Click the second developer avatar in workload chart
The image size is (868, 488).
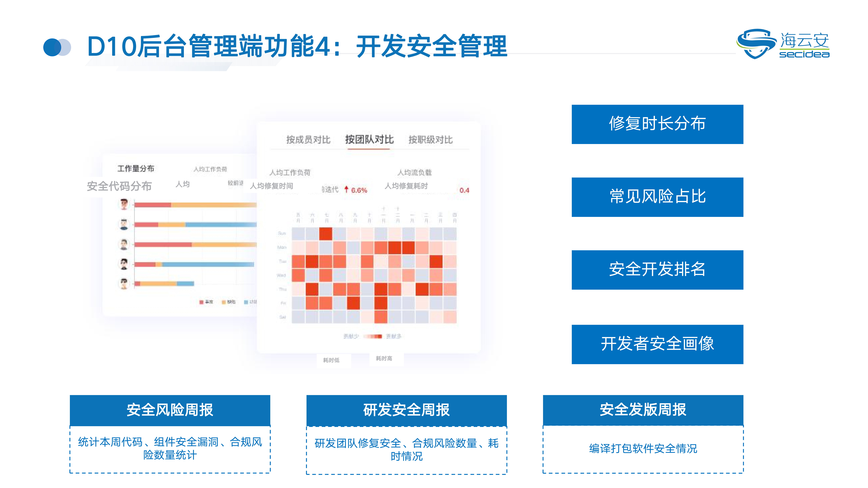[124, 224]
